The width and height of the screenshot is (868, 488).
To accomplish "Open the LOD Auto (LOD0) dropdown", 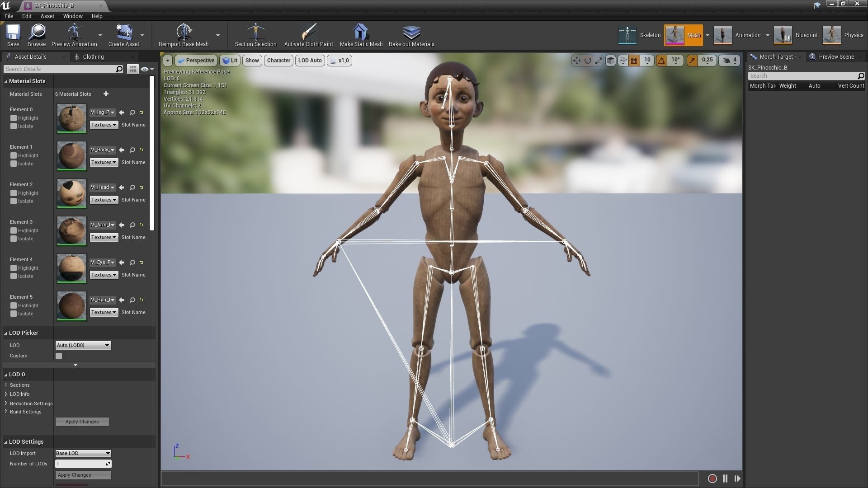I will point(83,345).
